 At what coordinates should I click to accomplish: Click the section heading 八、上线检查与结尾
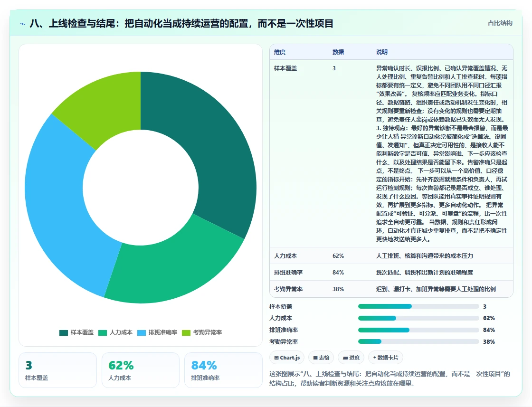pyautogui.click(x=181, y=23)
